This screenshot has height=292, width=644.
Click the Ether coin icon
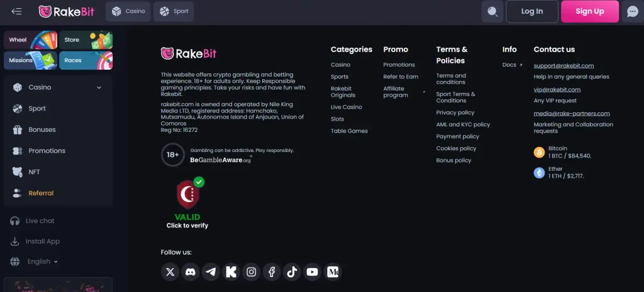[x=539, y=173]
